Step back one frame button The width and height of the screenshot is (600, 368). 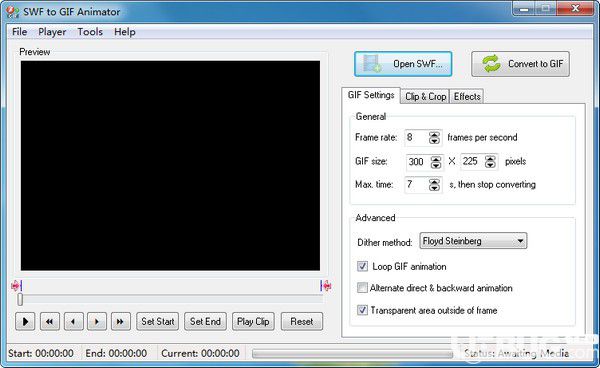(x=73, y=321)
